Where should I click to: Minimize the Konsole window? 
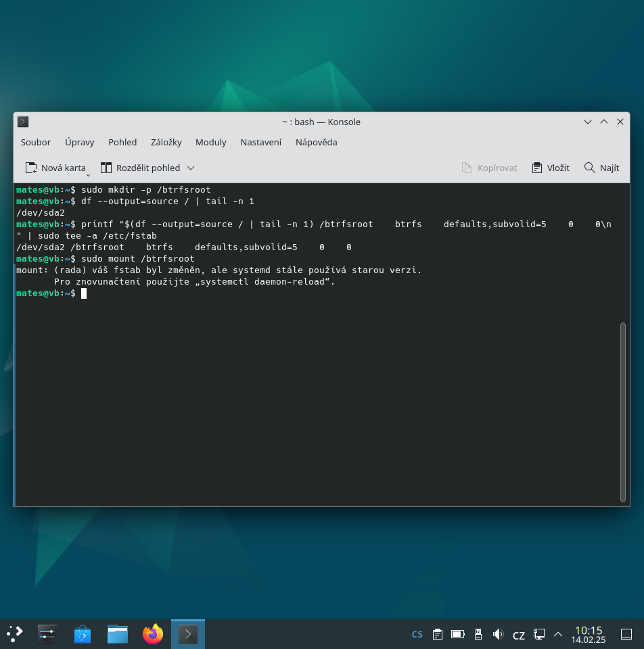(588, 122)
